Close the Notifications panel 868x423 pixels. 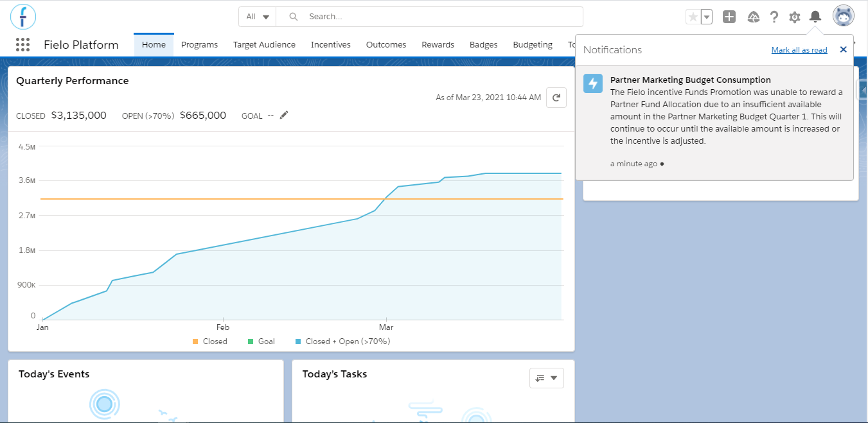[x=843, y=49]
